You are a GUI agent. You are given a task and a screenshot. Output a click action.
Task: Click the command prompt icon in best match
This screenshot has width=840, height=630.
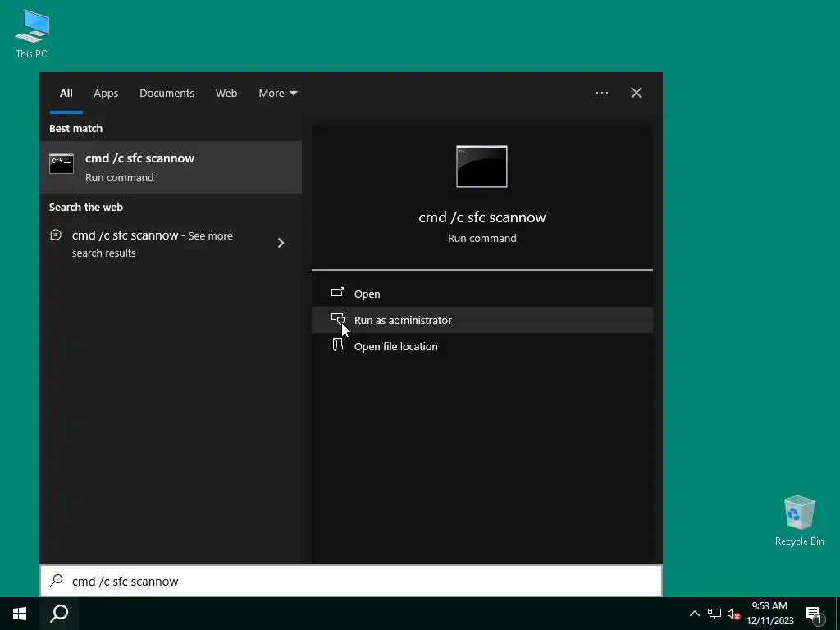click(61, 164)
